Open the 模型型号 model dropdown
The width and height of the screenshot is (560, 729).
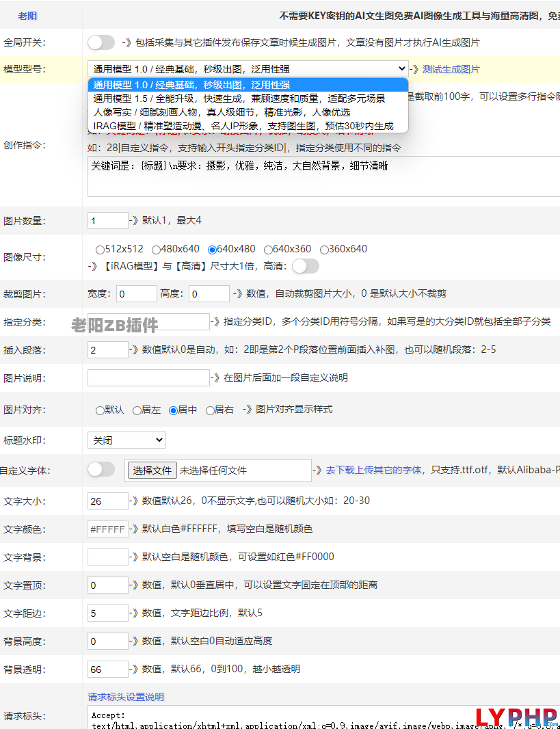pos(248,69)
